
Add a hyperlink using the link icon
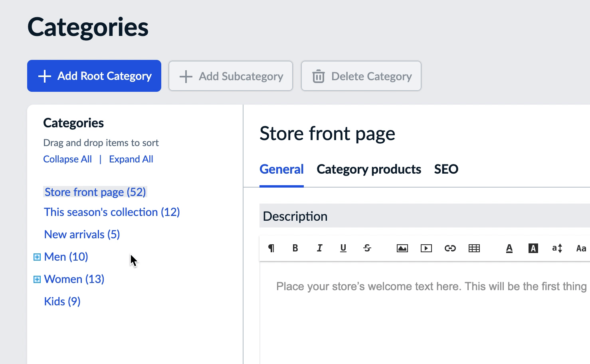[x=450, y=248]
